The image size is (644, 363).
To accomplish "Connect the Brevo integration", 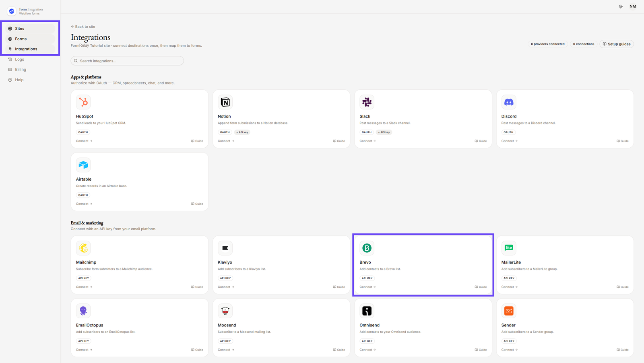I will tap(367, 287).
